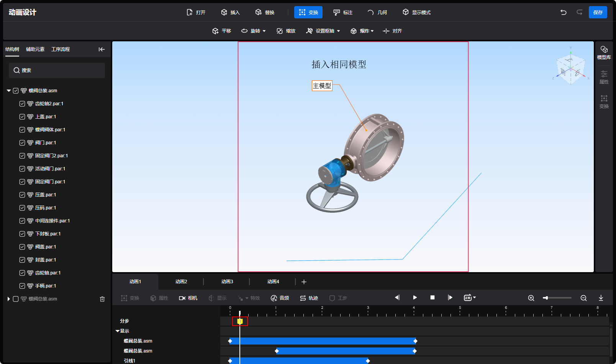Image resolution: width=616 pixels, height=364 pixels.
Task: Uncheck the 上盖.par:1 checkbox
Action: [x=22, y=117]
